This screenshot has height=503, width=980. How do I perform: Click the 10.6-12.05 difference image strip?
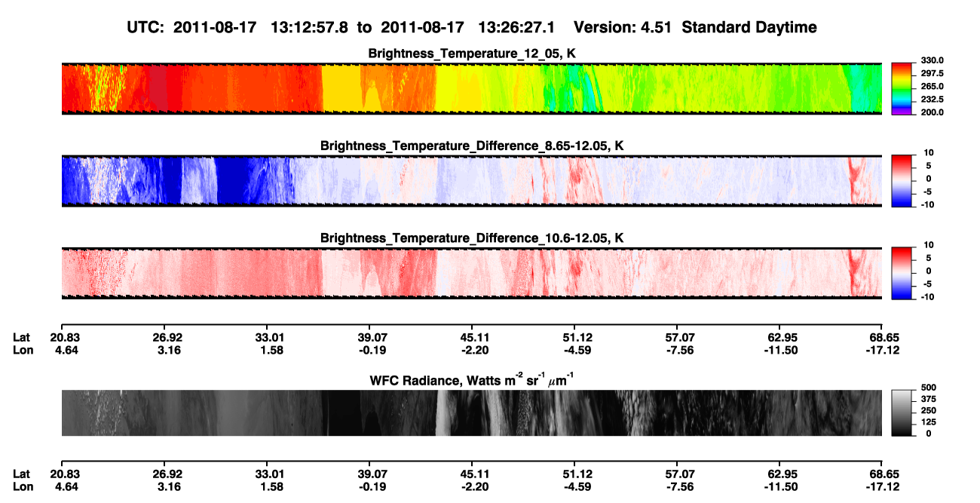point(472,272)
